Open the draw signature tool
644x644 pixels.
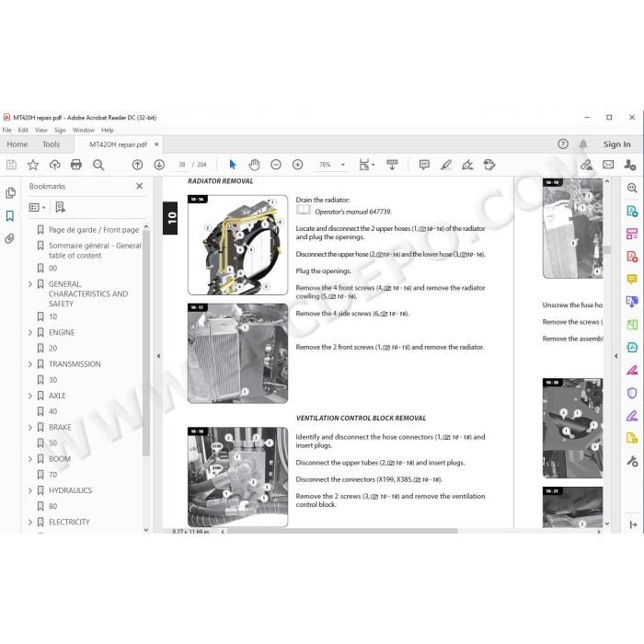[x=467, y=165]
